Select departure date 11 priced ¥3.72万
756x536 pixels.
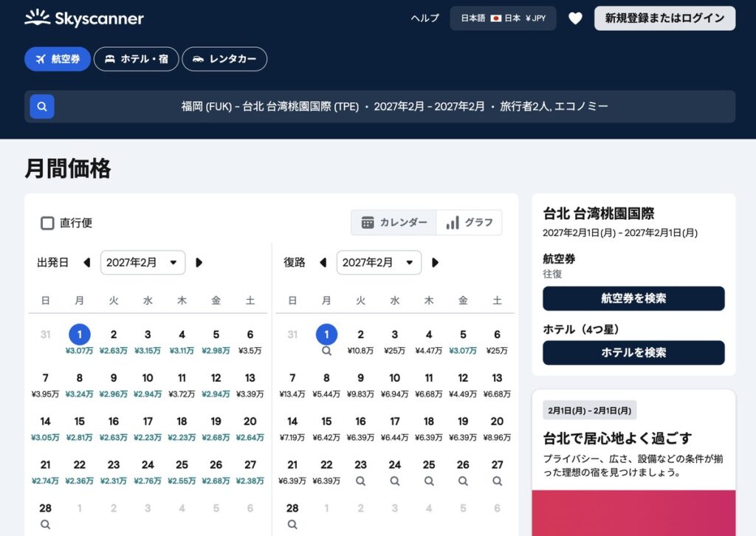(182, 384)
